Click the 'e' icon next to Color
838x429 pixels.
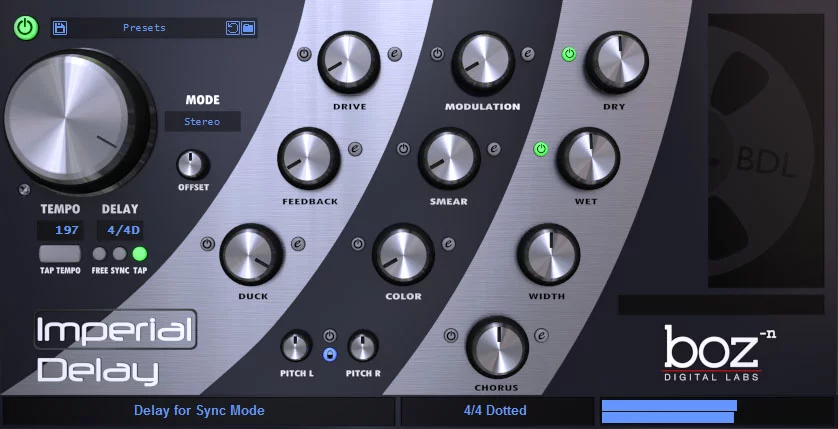(448, 244)
